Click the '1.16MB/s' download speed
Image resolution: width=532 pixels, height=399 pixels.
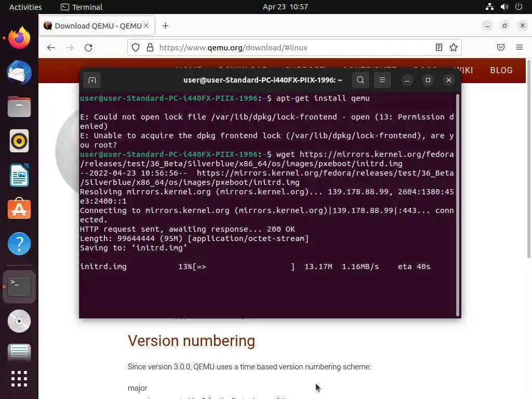click(361, 267)
